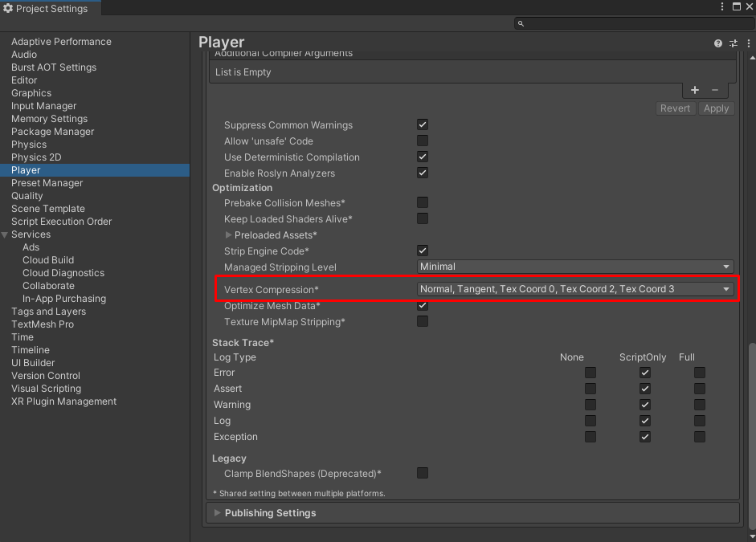This screenshot has width=756, height=542.
Task: Open Adaptive Performance settings
Action: pyautogui.click(x=61, y=42)
